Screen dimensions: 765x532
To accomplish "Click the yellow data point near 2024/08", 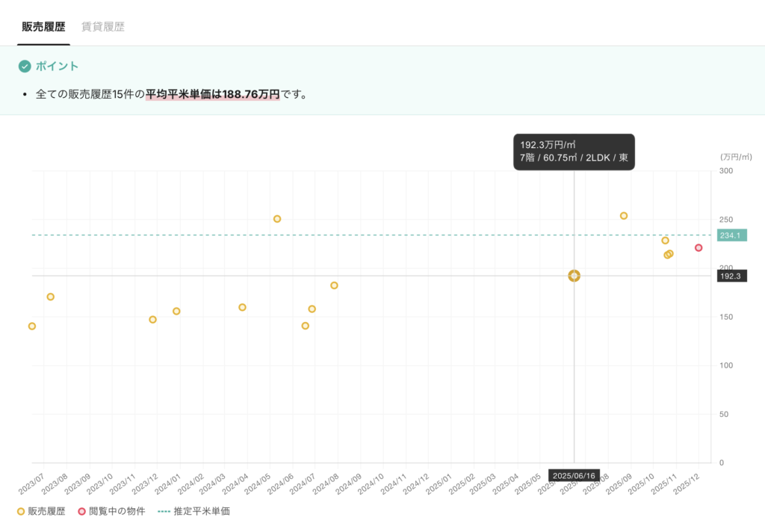I will 334,285.
